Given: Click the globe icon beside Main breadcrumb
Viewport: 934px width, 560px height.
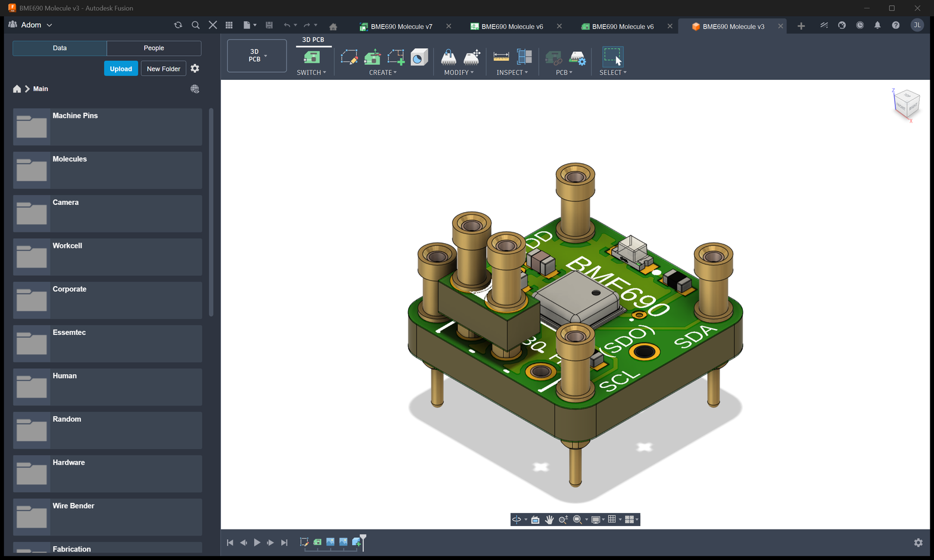Looking at the screenshot, I should tap(195, 89).
